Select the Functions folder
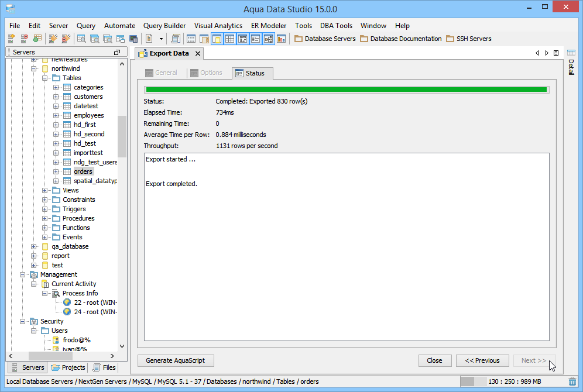 76,228
